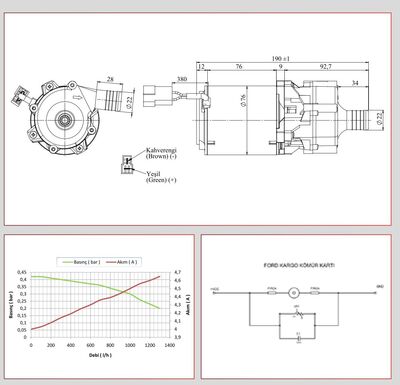Select the component right of the motor symbol
The width and height of the screenshot is (400, 385).
315,293
